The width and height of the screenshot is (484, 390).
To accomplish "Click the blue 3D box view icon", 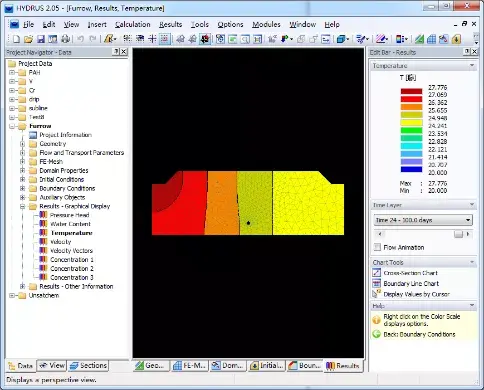I will point(341,39).
